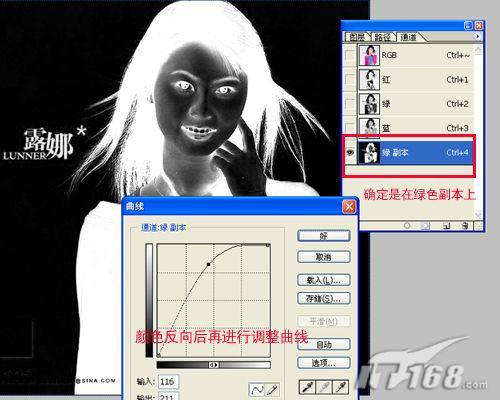Switch to the 路径 tab
Screen dimensions: 500x400
coord(382,37)
